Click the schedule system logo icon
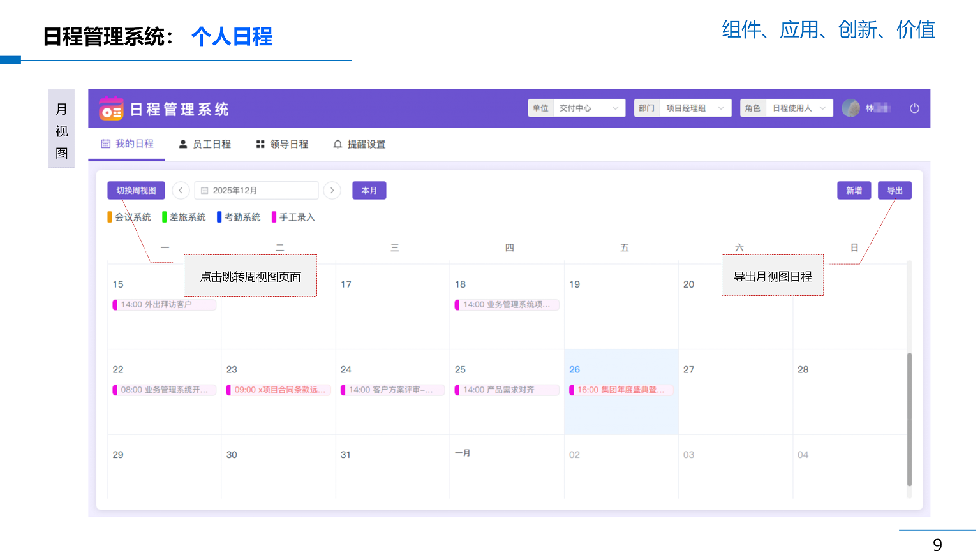Viewport: 980px width, 551px height. 111,108
